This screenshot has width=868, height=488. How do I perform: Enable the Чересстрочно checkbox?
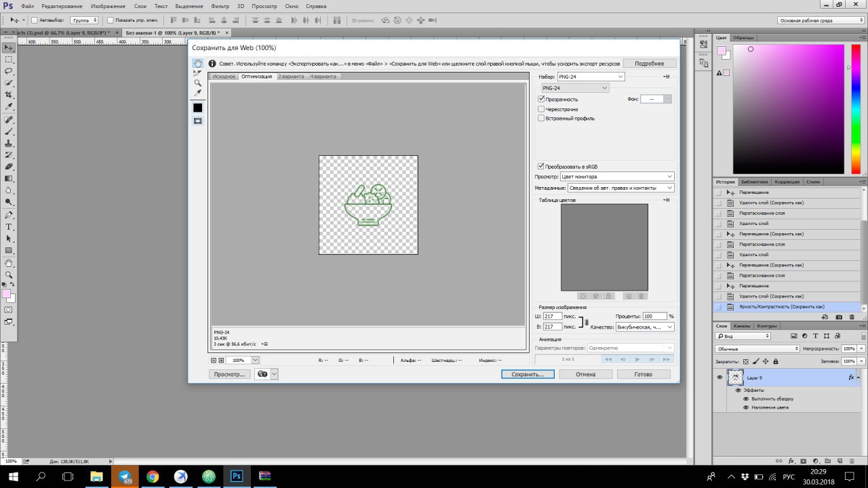pyautogui.click(x=541, y=108)
